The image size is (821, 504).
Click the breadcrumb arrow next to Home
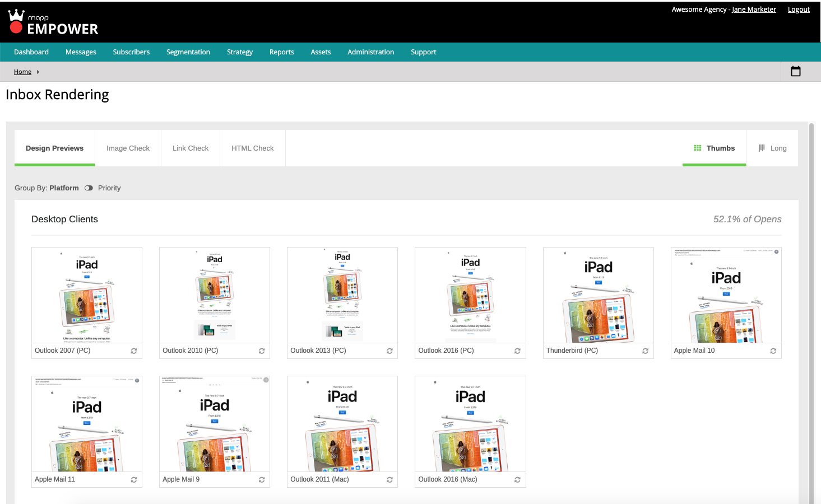[x=38, y=72]
